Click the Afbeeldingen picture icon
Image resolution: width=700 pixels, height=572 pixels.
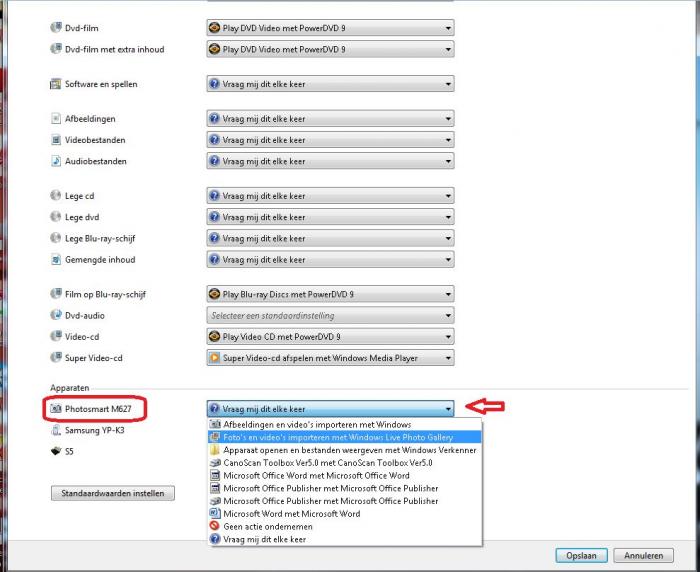pos(56,118)
